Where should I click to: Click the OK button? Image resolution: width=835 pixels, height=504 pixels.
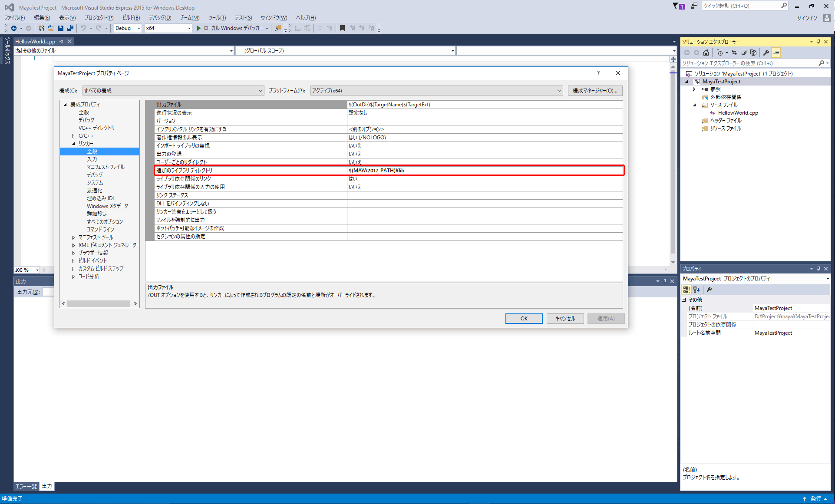pyautogui.click(x=524, y=318)
